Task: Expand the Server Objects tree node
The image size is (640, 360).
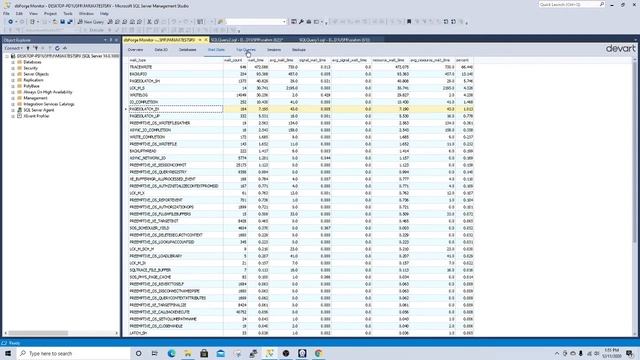Action: pyautogui.click(x=13, y=74)
